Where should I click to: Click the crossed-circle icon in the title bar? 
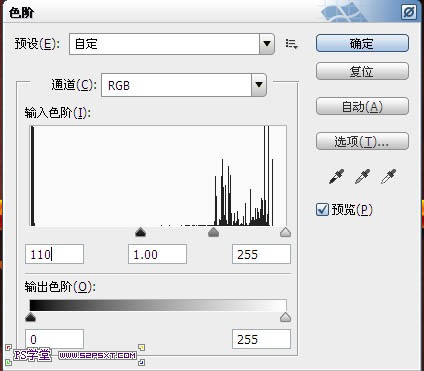point(409,13)
